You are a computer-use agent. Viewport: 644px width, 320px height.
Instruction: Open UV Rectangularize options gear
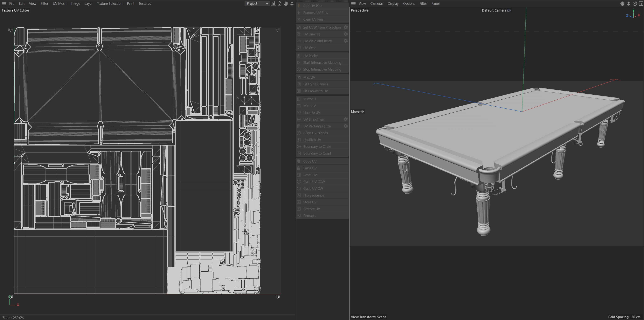point(346,126)
